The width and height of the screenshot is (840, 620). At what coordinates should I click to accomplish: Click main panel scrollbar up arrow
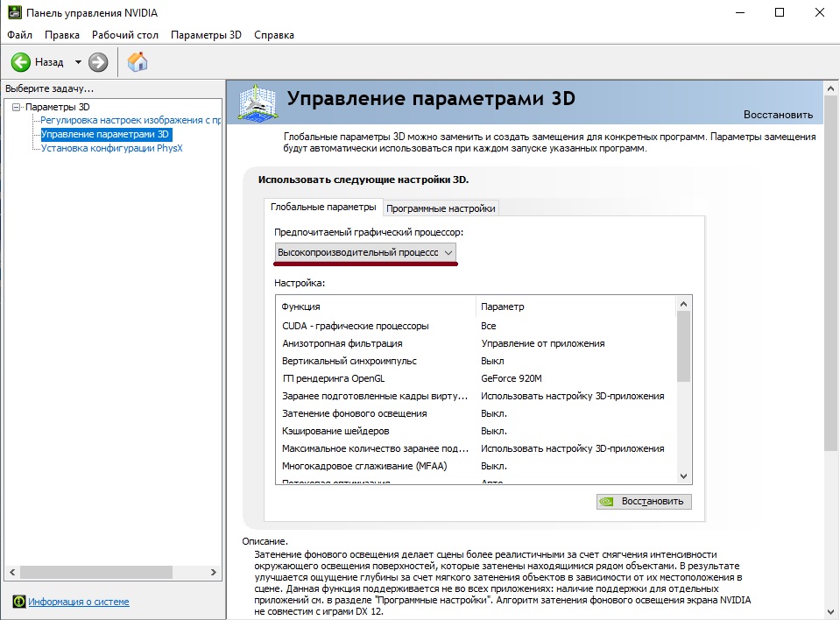[x=831, y=88]
